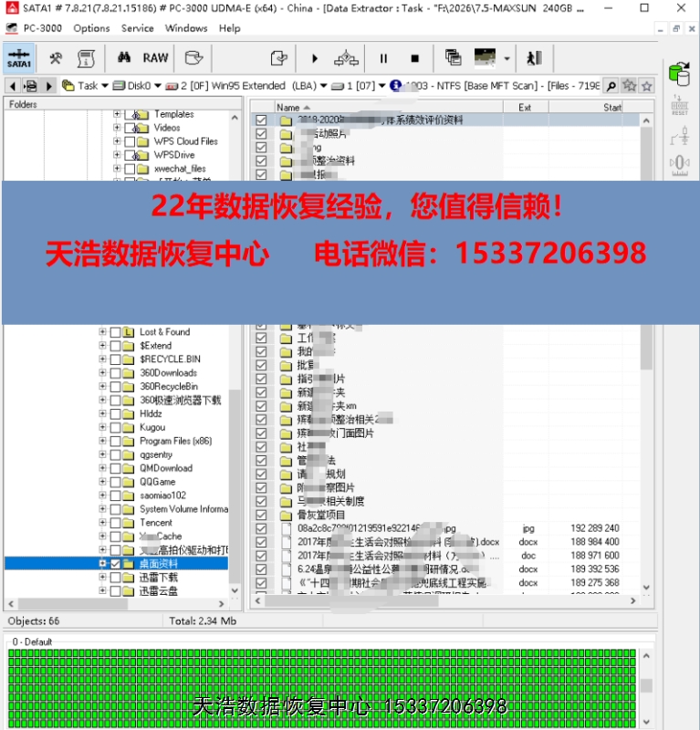
Task: Click the database disk toolbar icon
Action: 193,57
